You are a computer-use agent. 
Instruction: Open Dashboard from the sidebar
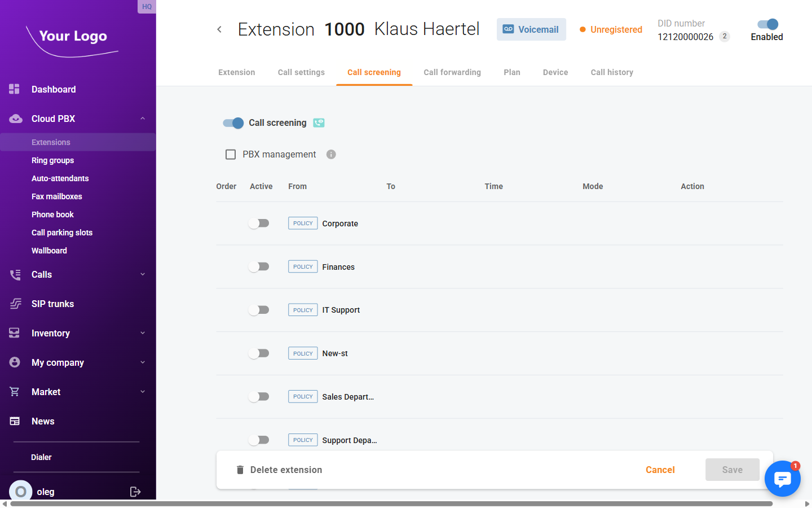[54, 89]
